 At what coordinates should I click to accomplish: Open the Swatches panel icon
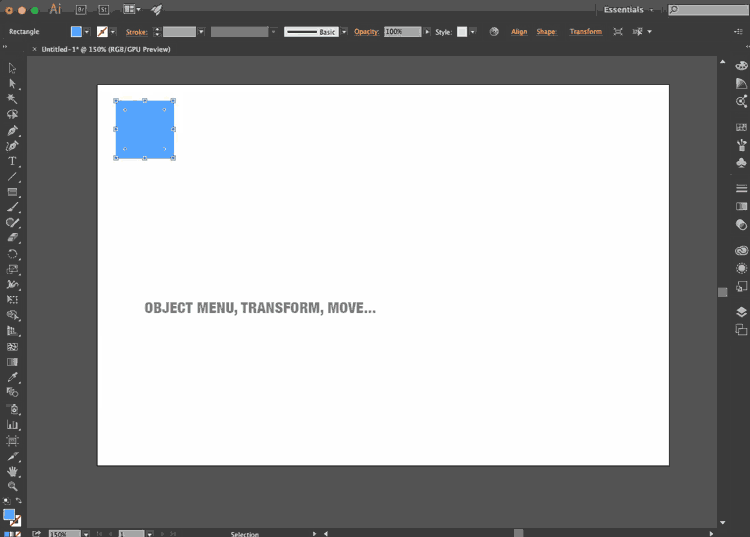click(741, 127)
